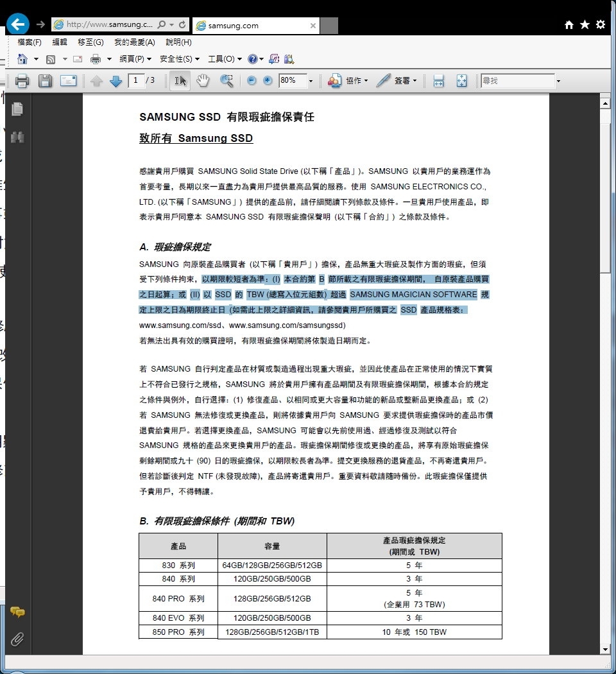Viewport: 616px width, 674px height.
Task: Click the browser Forward arrow
Action: click(x=41, y=24)
